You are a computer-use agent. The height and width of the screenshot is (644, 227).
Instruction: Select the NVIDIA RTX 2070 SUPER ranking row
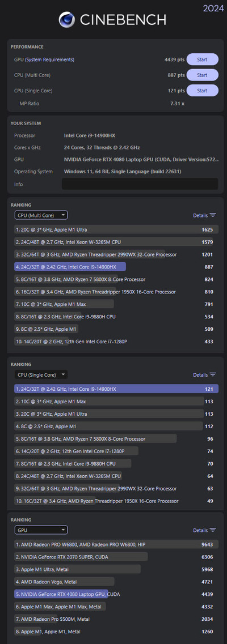click(x=116, y=557)
